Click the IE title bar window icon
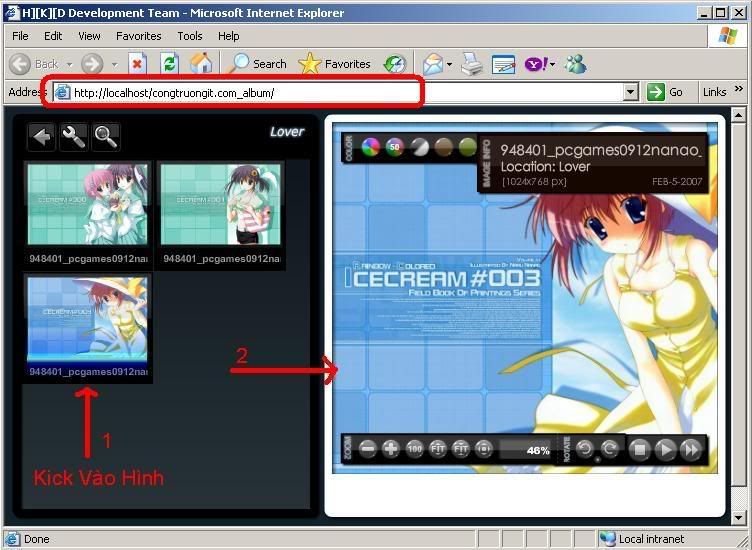 pos(12,12)
